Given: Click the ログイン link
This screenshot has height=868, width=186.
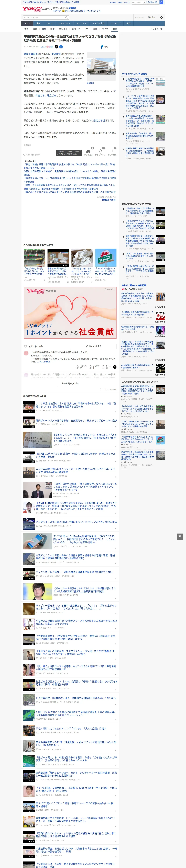Looking at the screenshot, I should click(57, 11).
